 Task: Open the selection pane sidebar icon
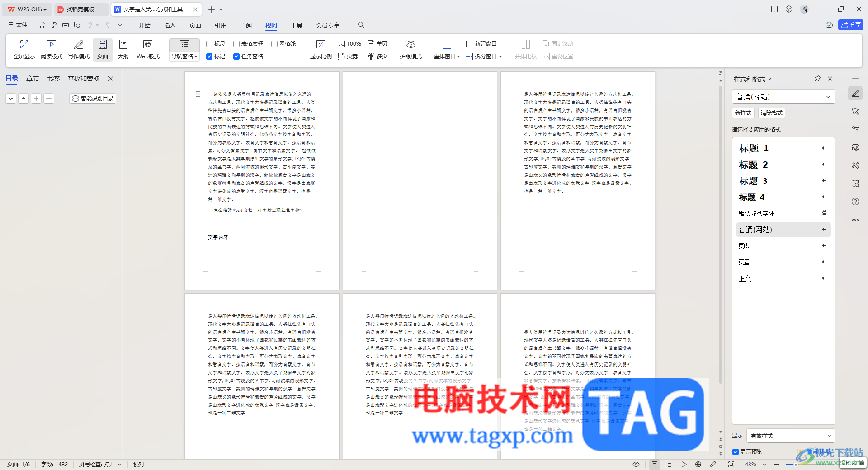(855, 111)
